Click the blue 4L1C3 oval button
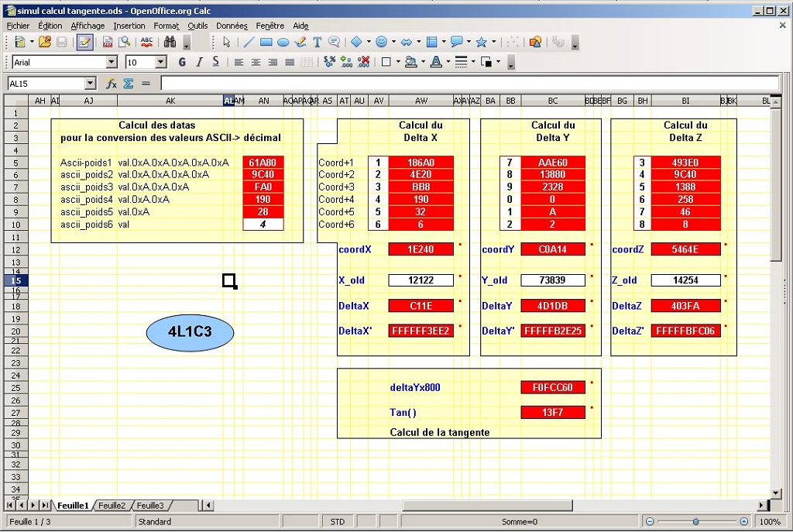 [190, 332]
